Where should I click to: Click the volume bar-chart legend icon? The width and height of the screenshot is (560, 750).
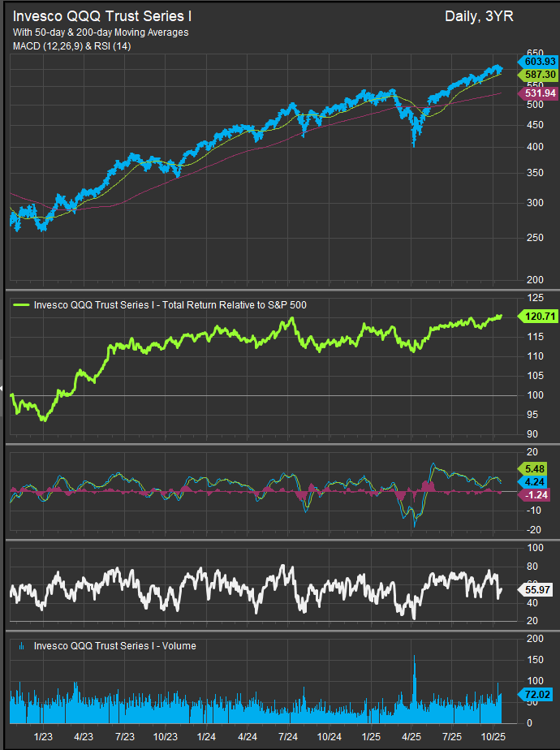coord(19,646)
